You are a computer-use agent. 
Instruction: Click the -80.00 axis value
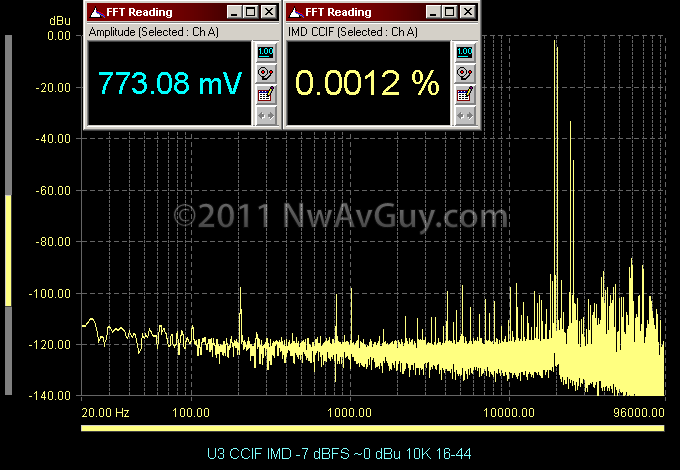(x=53, y=242)
